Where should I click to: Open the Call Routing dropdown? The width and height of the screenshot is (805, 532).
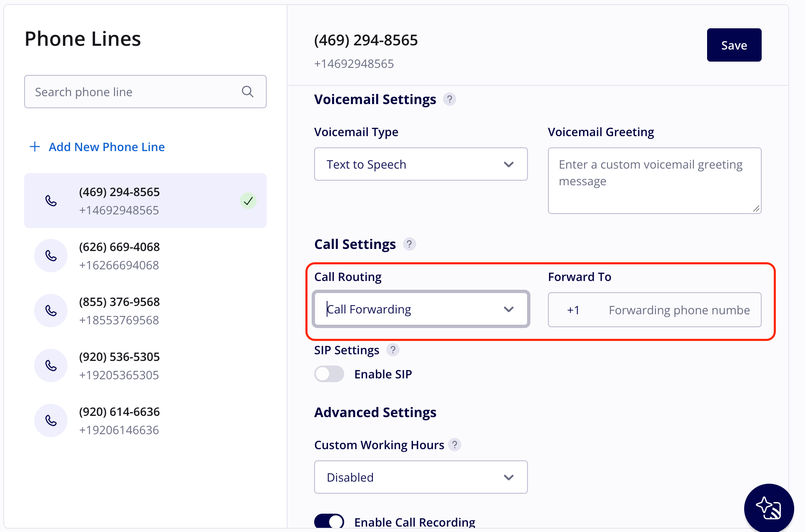[x=421, y=309]
